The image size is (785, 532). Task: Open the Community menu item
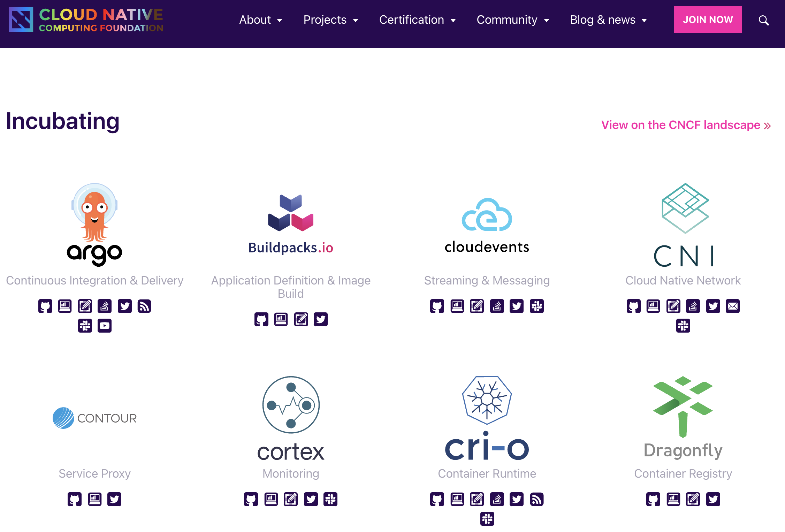coord(513,20)
